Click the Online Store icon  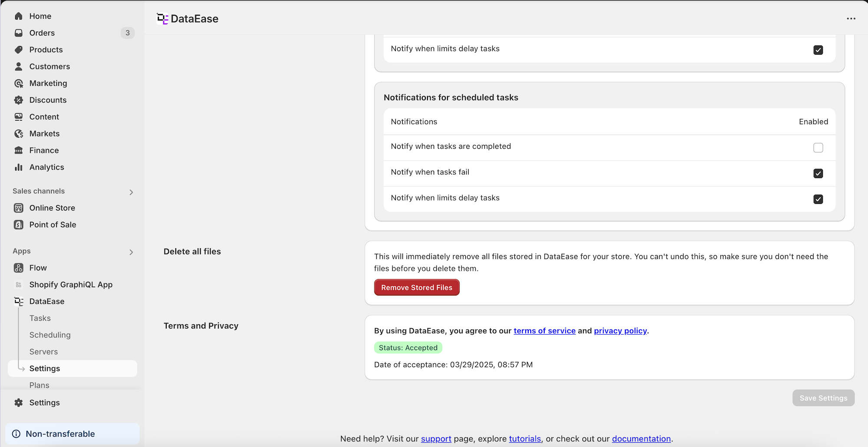tap(19, 208)
